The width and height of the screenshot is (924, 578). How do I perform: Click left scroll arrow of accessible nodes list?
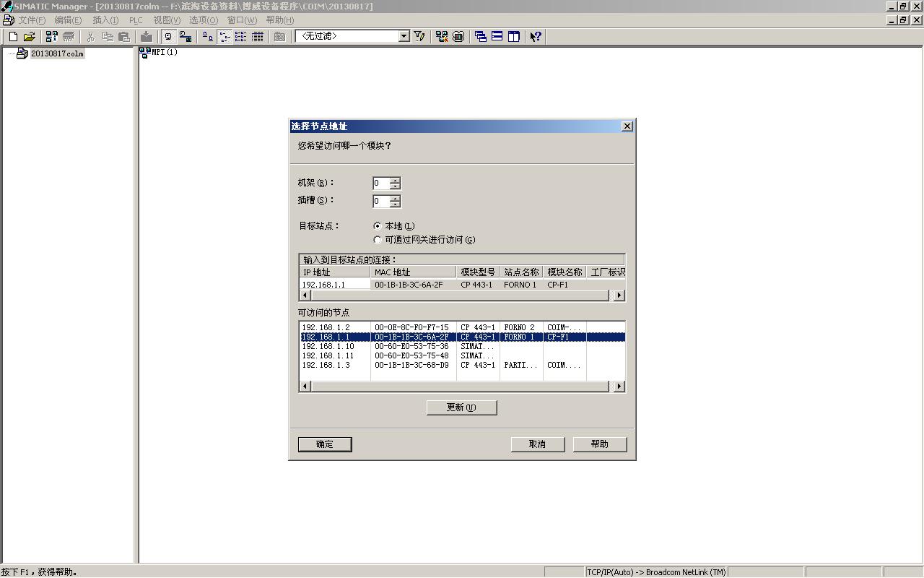click(305, 387)
